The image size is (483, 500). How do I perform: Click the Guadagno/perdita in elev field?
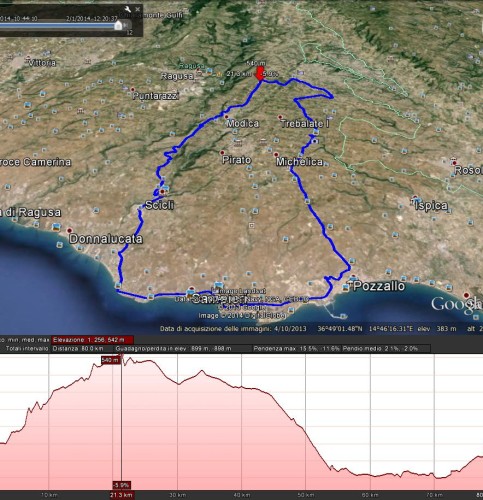tap(173, 349)
